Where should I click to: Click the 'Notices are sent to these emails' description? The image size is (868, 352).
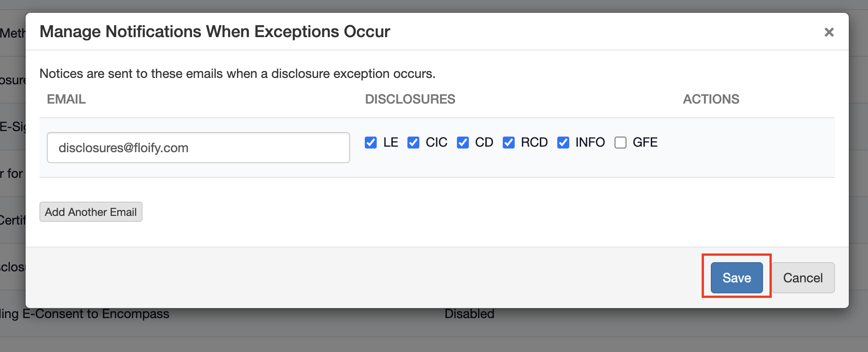237,74
